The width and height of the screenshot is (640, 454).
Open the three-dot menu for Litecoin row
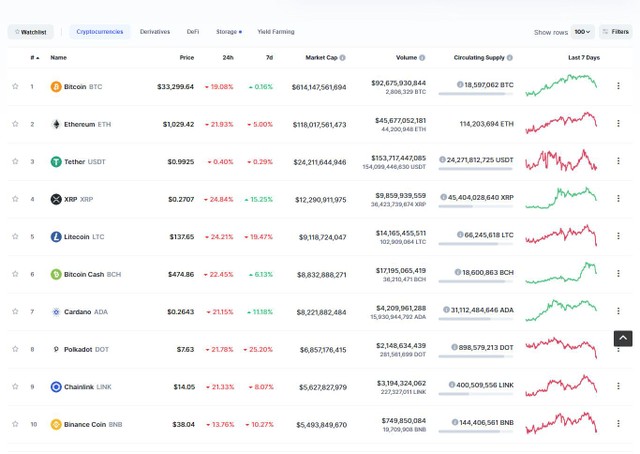pyautogui.click(x=618, y=236)
